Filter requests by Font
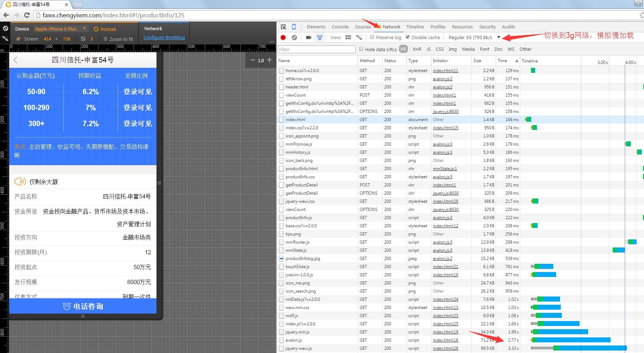 coord(484,49)
